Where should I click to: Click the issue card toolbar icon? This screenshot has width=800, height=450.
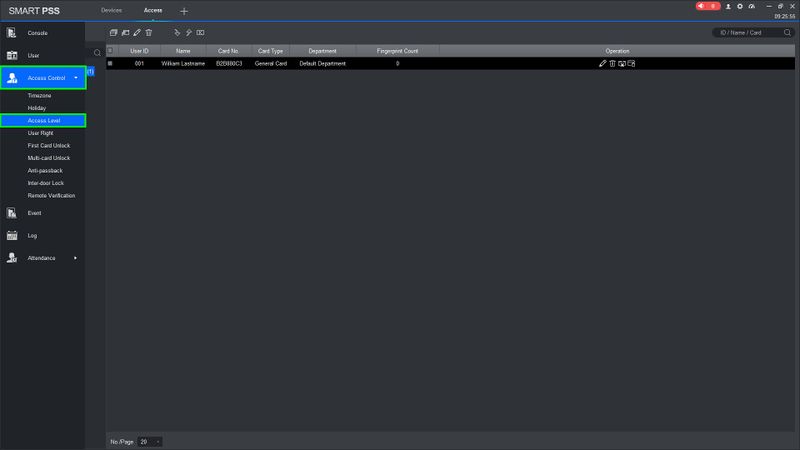click(177, 33)
